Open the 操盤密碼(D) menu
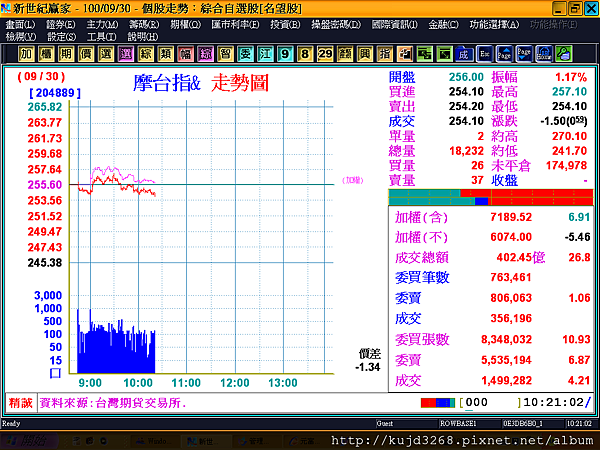The image size is (600, 450). pos(336,24)
